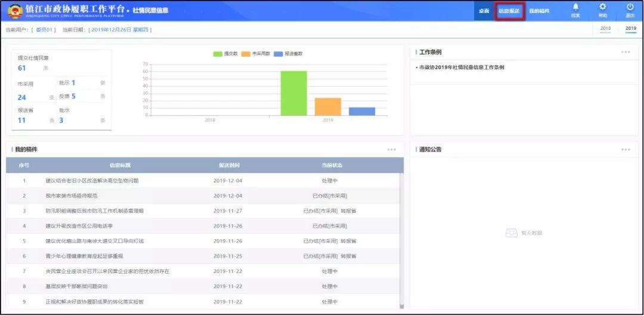644x316 pixels.
Task: Switch to the 桌面 tab
Action: pyautogui.click(x=484, y=11)
